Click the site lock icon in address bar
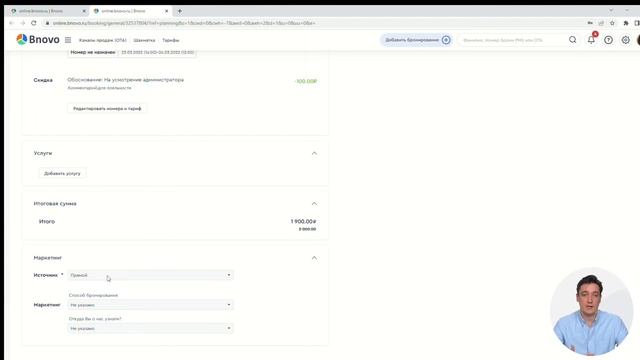This screenshot has height=360, width=640. [x=47, y=23]
